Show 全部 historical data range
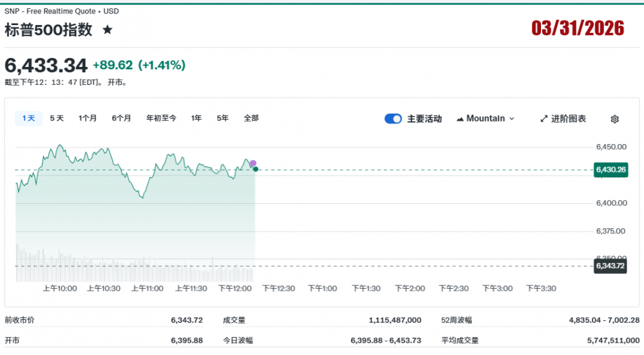The image size is (644, 355). point(251,118)
